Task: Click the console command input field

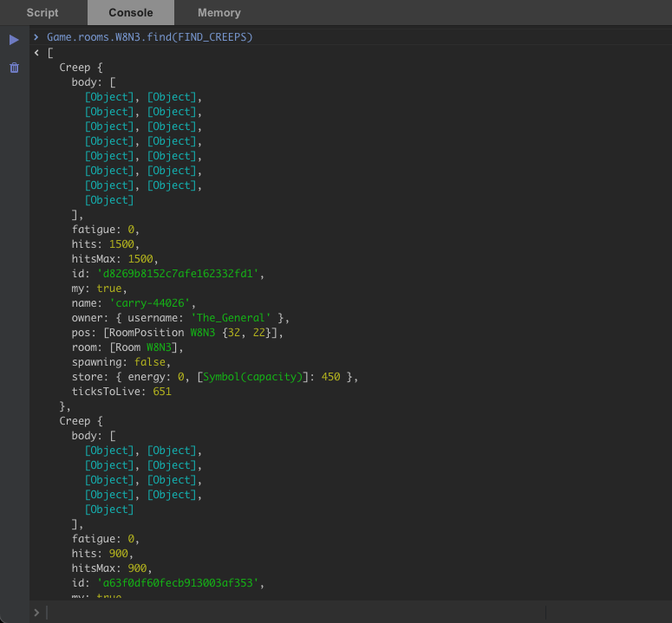Action: coord(296,613)
